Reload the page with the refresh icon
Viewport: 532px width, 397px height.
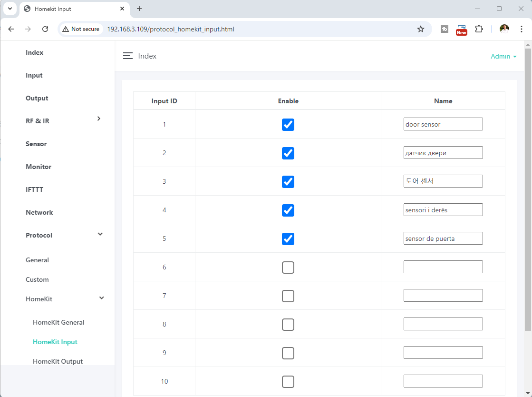coord(45,29)
